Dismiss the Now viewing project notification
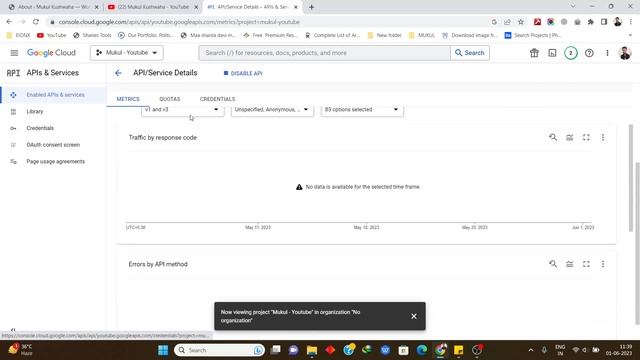640x360 pixels. coord(414,316)
